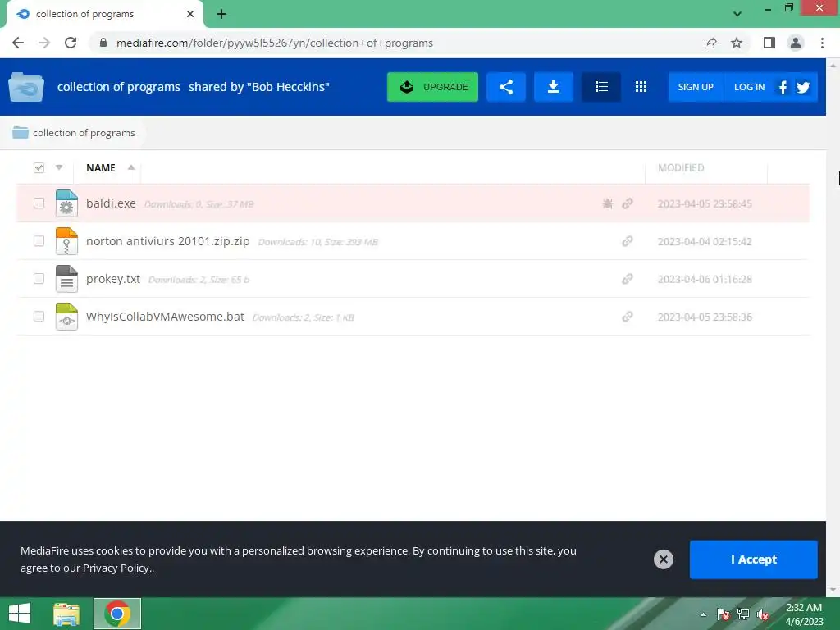Open the Chrome profile avatar

[796, 43]
